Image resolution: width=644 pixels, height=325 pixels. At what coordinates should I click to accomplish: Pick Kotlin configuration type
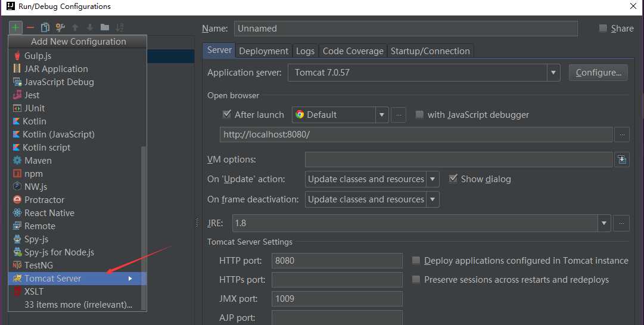77,121
